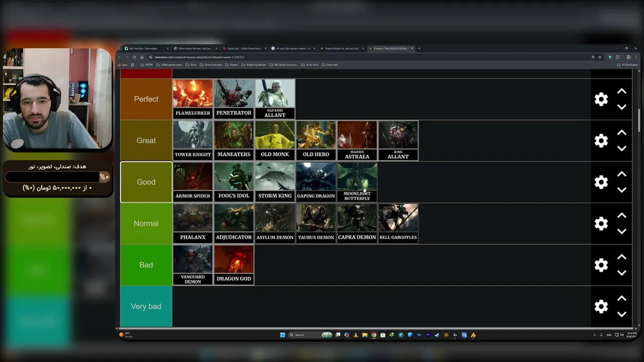Click the Very bad tier label

click(146, 307)
